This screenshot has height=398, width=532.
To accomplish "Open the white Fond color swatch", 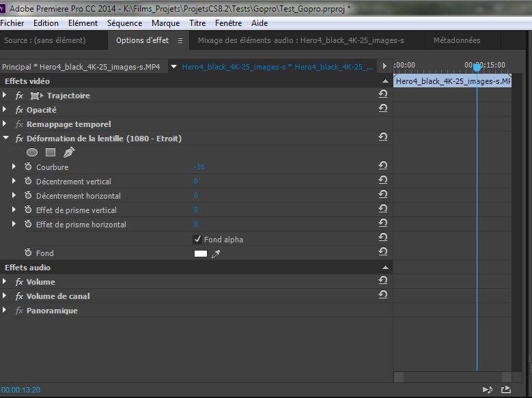I will 201,254.
